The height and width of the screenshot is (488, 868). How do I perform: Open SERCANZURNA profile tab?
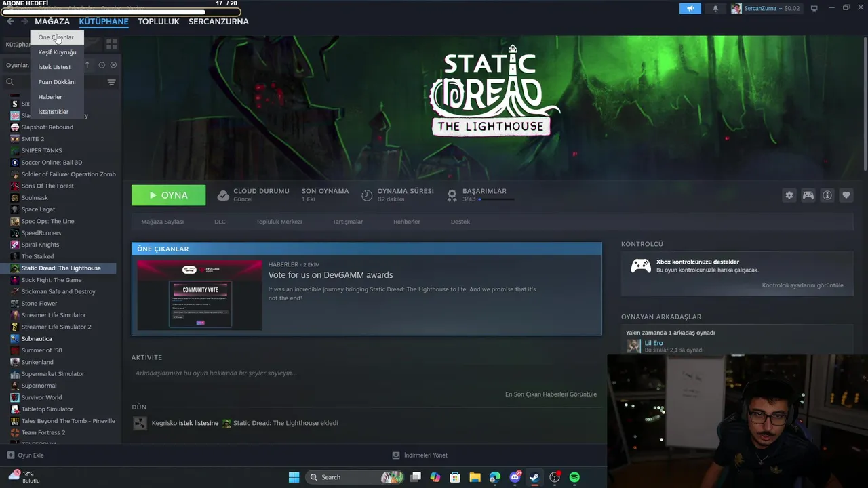(x=218, y=22)
